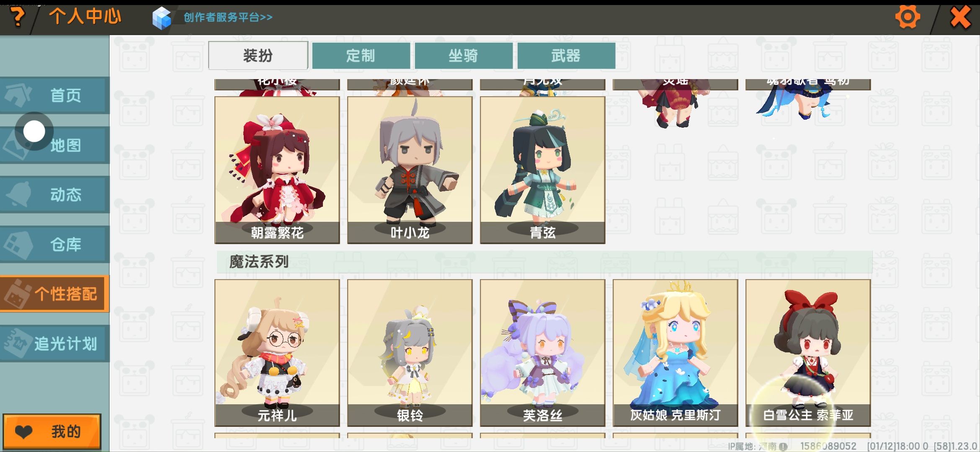Open the 追光计划 sidebar entry

click(x=55, y=344)
